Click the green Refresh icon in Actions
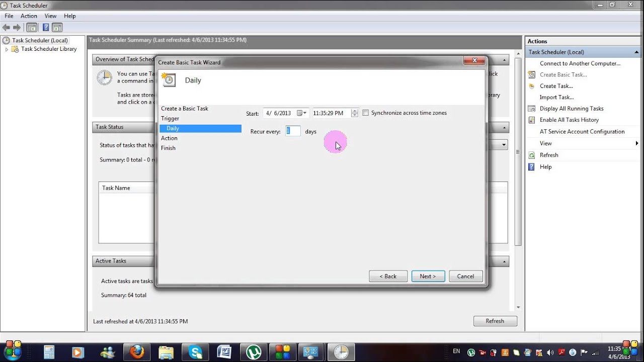644x362 pixels. pyautogui.click(x=532, y=155)
